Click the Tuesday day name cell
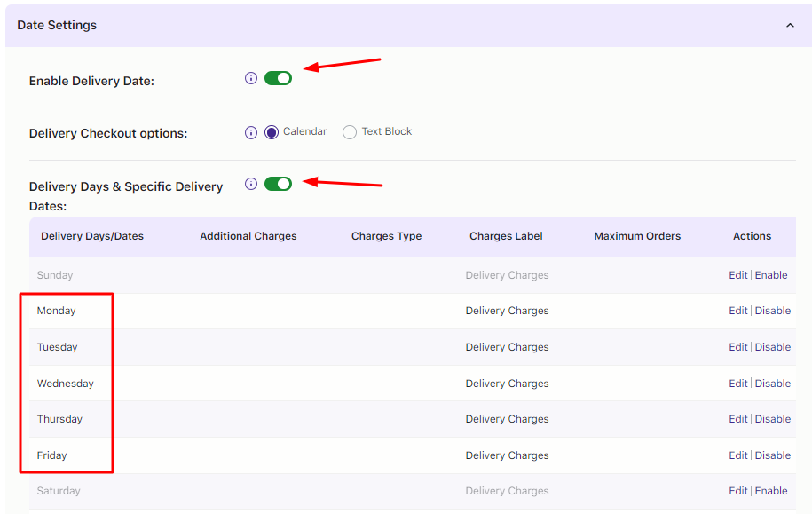Screen dimensions: 812x514 point(57,347)
